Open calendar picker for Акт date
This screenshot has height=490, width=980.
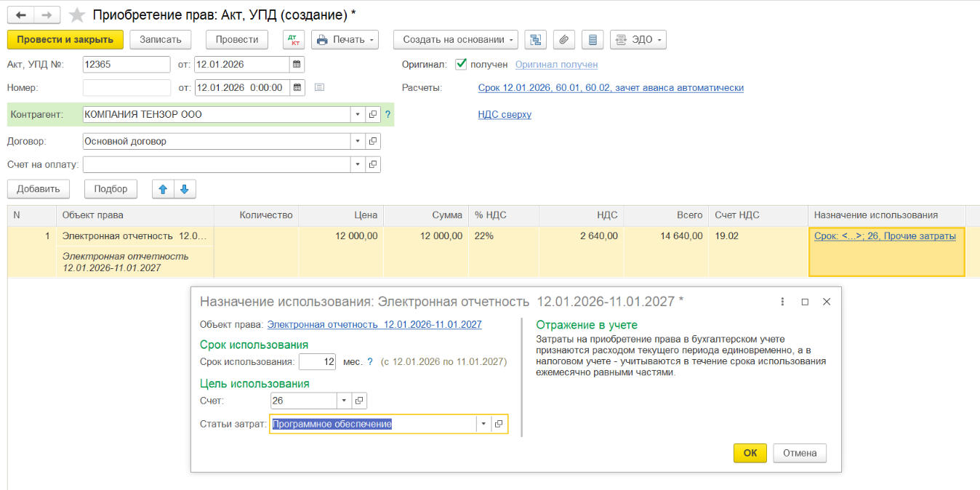click(296, 65)
